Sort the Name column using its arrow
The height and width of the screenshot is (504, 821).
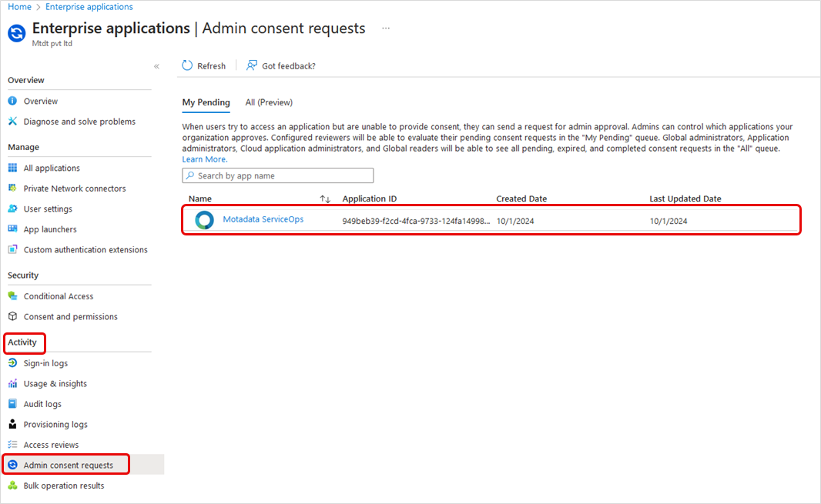[325, 199]
